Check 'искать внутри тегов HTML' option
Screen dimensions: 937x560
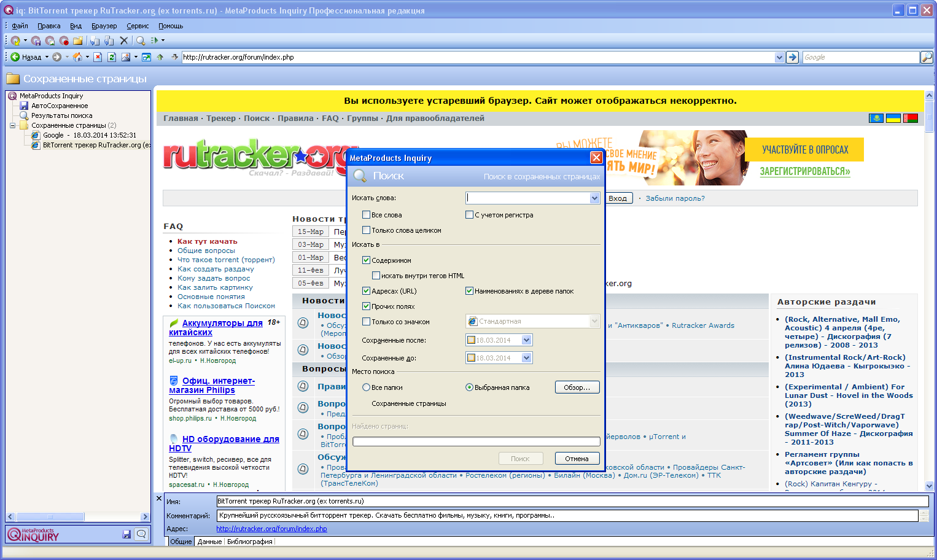coord(376,276)
